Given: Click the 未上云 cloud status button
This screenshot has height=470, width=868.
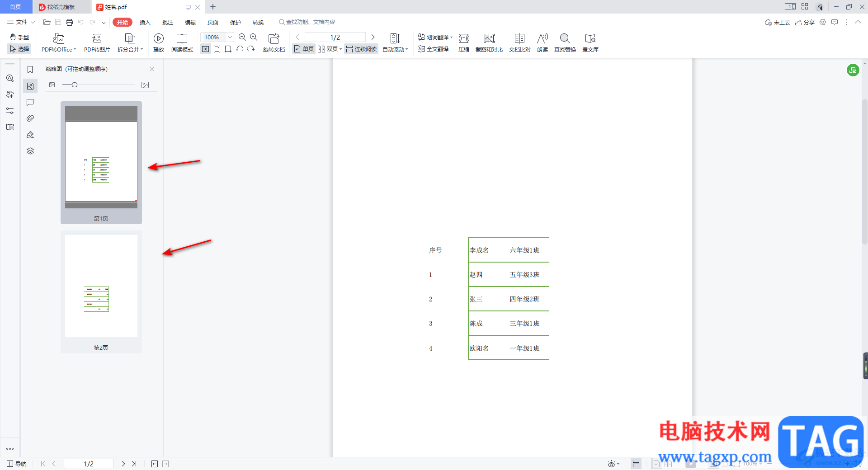Looking at the screenshot, I should (x=777, y=22).
